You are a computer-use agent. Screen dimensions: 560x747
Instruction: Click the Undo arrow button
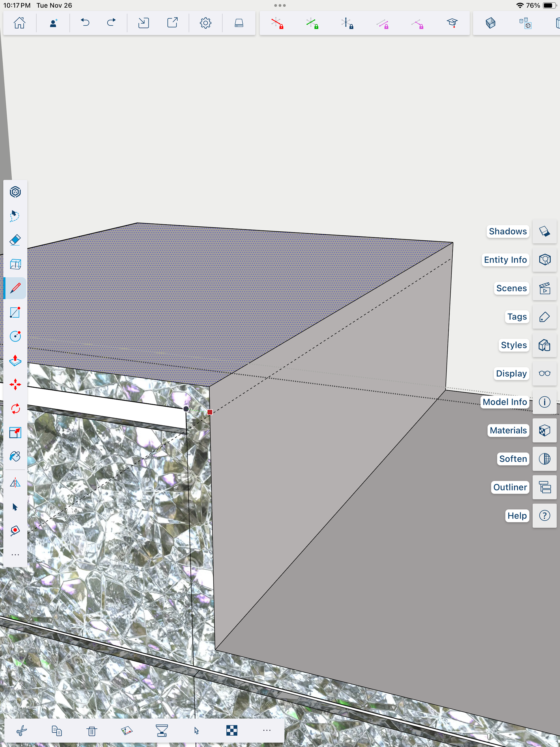point(85,23)
